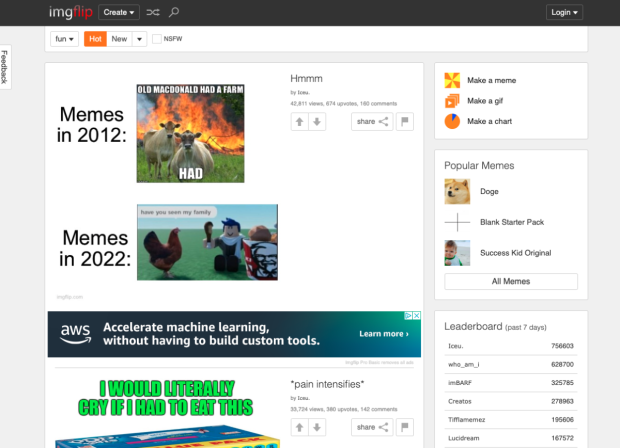Click the shuffle random meme icon

pyautogui.click(x=152, y=12)
